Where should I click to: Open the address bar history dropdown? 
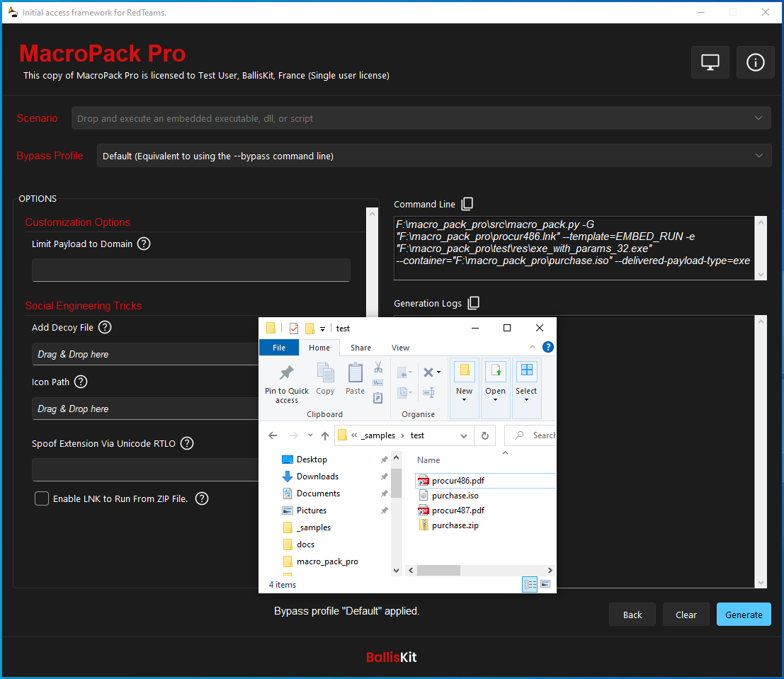coord(463,435)
